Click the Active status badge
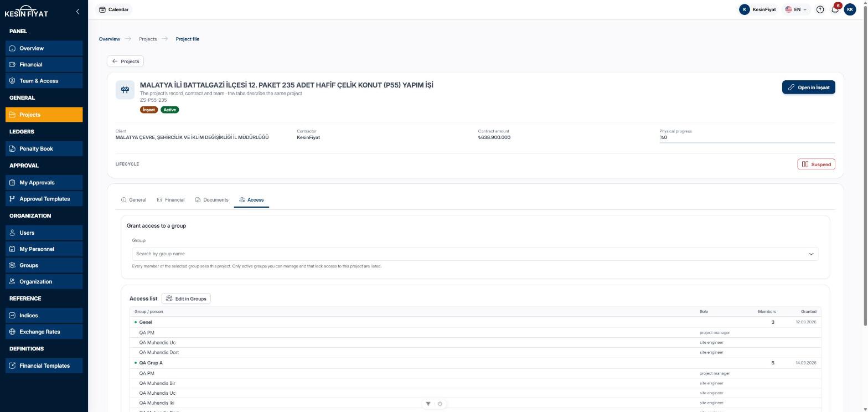This screenshot has width=868, height=412. coord(169,110)
